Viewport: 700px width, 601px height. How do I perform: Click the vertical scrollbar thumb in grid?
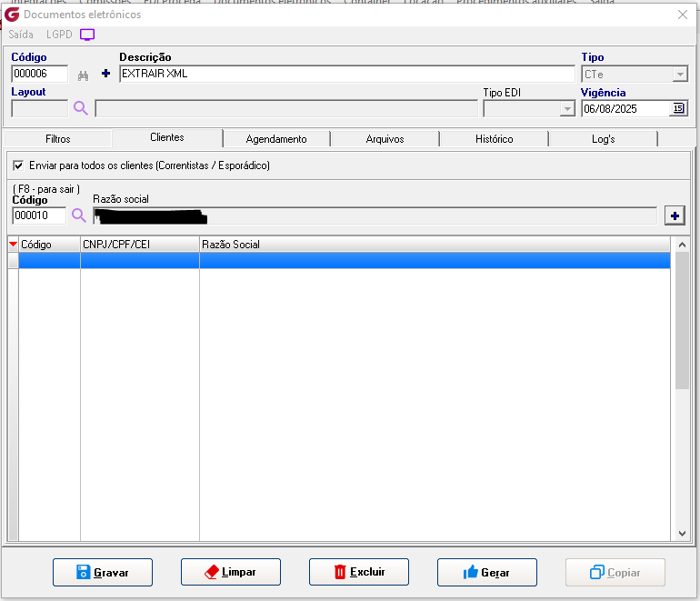682,320
